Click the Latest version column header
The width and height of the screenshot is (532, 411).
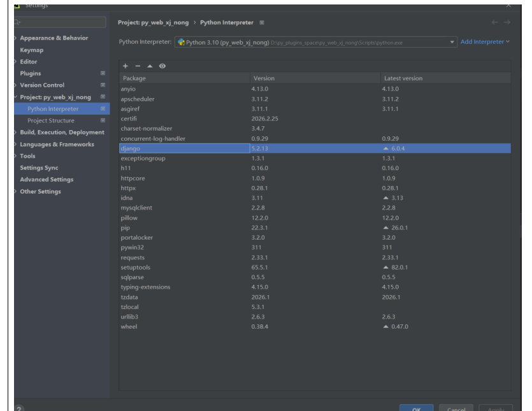(446, 78)
